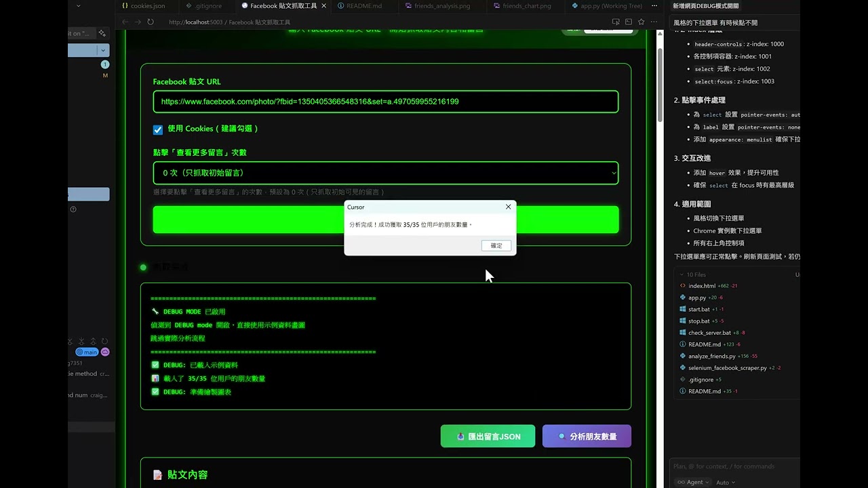The width and height of the screenshot is (868, 488).
Task: Click the chat prompt input field
Action: point(734,466)
